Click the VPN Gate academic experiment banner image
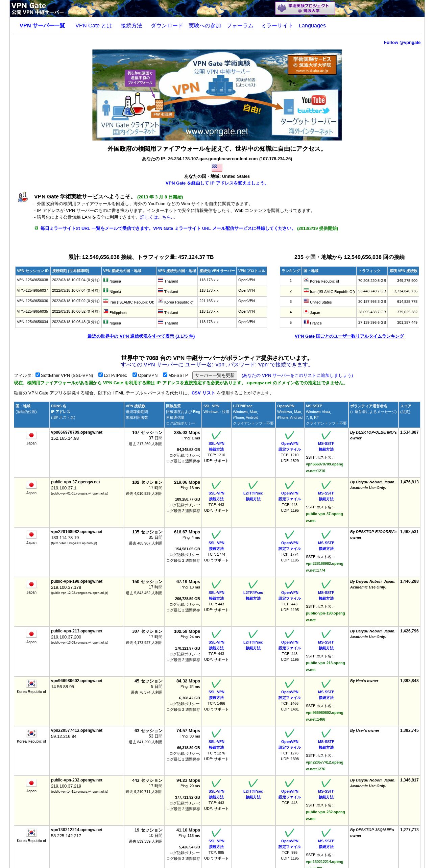This screenshot has height=868, width=434. [x=217, y=95]
